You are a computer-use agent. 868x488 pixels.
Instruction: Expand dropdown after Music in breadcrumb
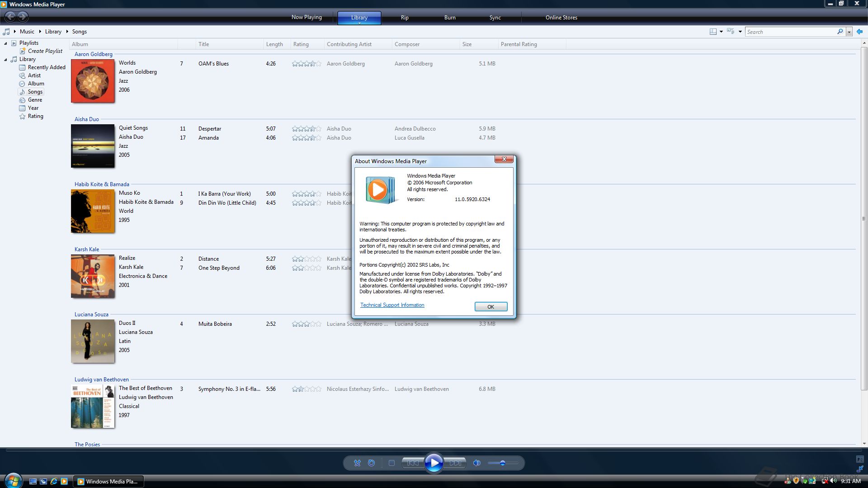pos(40,32)
